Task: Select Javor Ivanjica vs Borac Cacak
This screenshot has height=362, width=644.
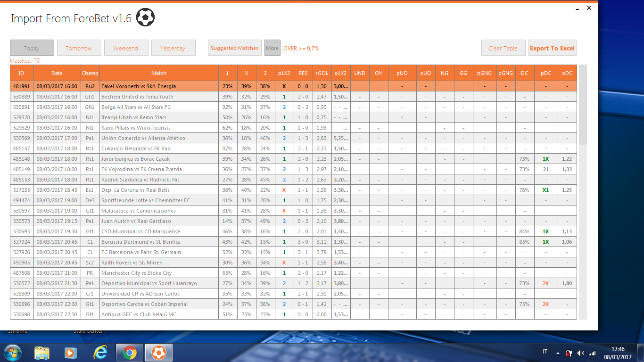Action: click(x=293, y=159)
